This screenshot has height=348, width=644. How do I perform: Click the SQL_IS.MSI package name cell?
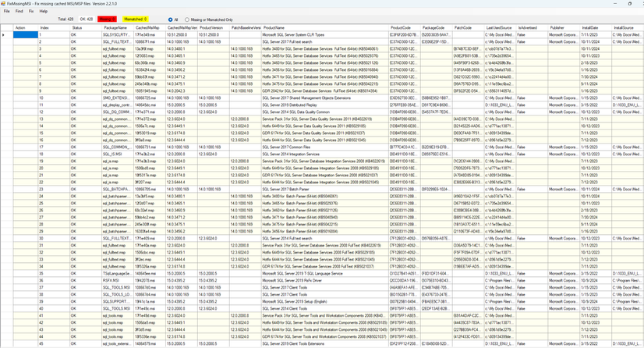tap(118, 154)
